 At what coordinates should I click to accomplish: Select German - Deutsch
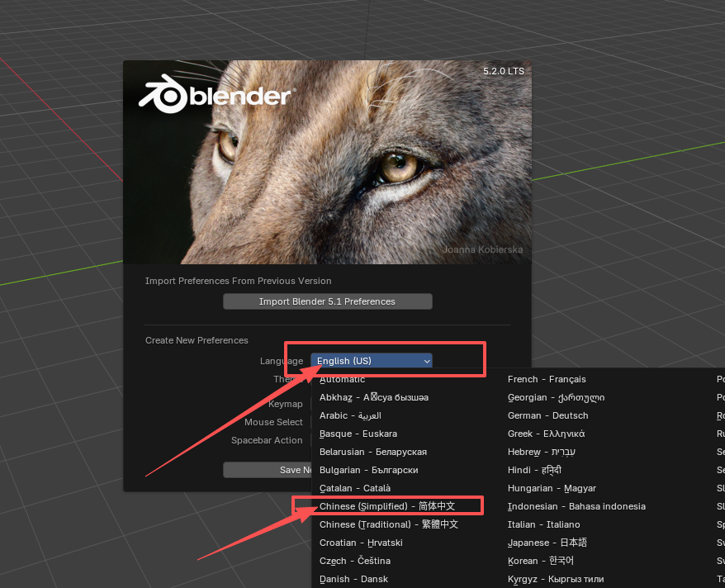(548, 415)
